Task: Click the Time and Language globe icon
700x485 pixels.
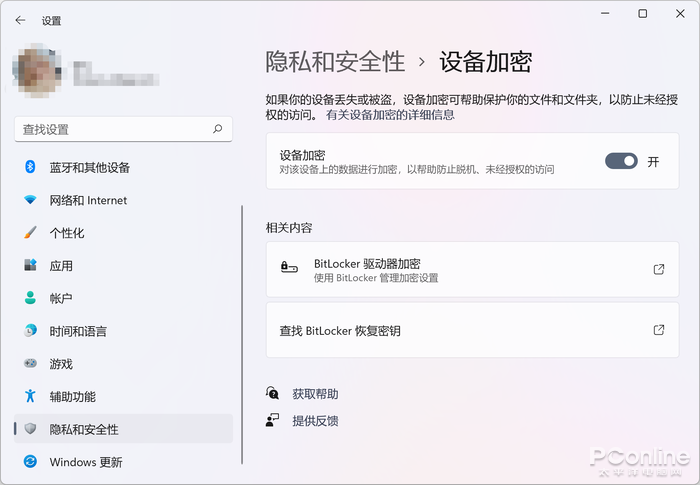Action: tap(30, 331)
